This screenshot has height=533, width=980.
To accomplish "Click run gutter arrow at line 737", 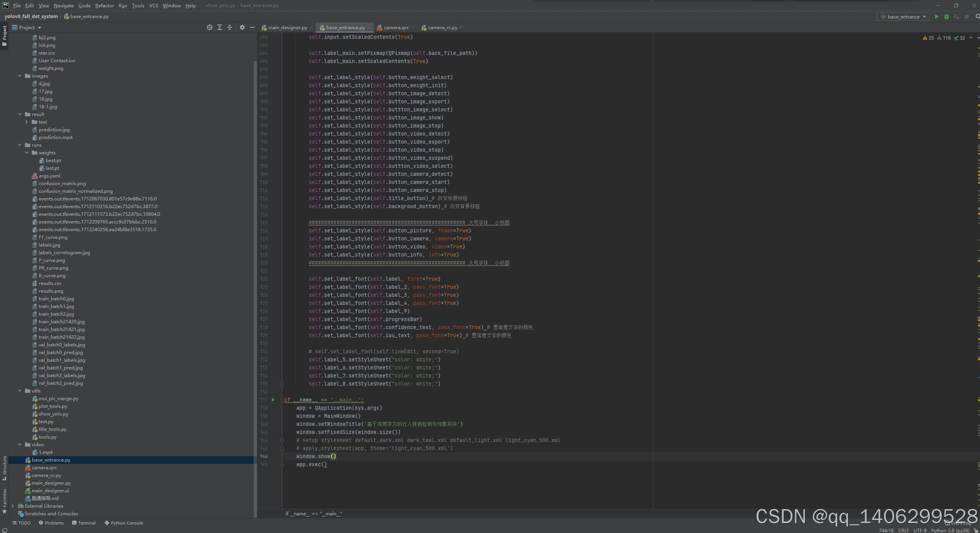I will [x=273, y=400].
